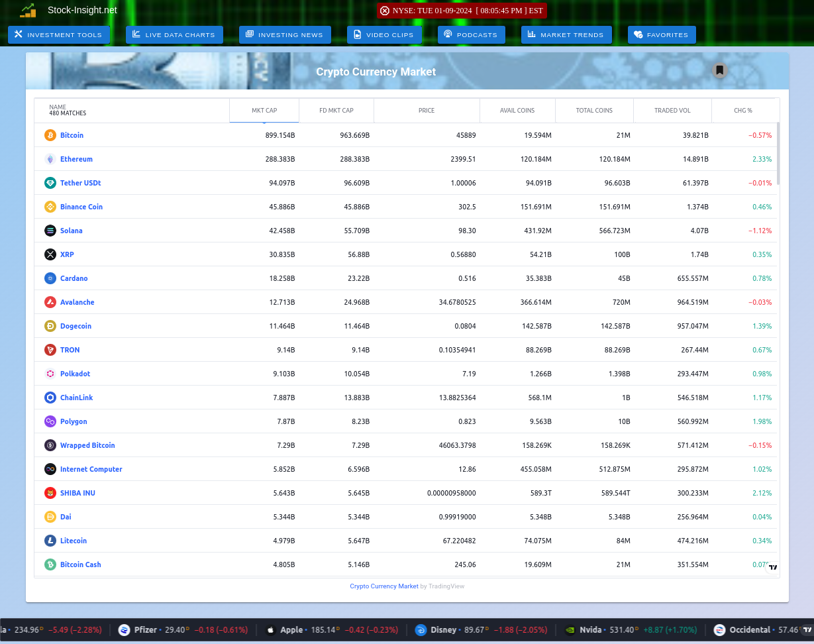Screen dimensions: 814x644
Task: Click the Internet Computer coin icon
Action: click(x=50, y=469)
